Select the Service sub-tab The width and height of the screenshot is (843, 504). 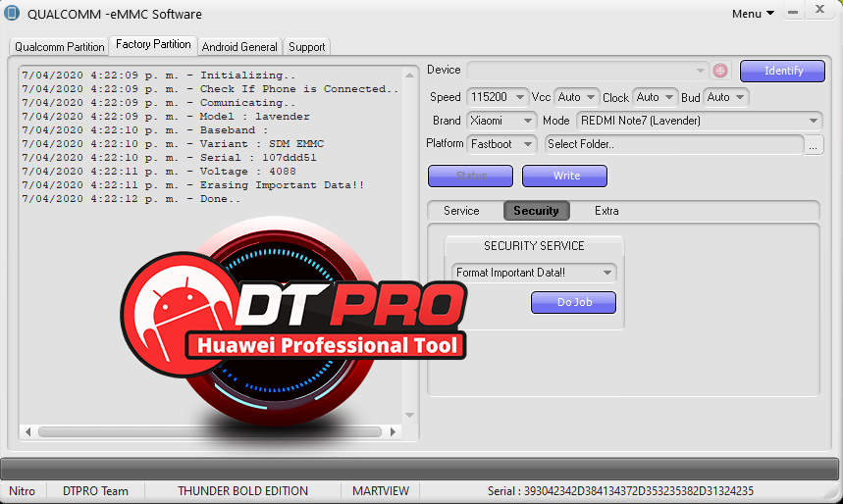[461, 211]
